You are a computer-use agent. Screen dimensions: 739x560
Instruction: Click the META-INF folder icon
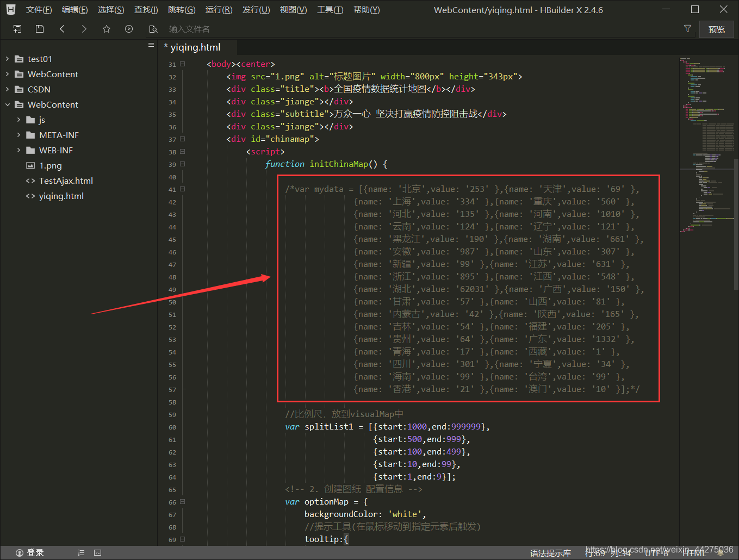pyautogui.click(x=30, y=135)
